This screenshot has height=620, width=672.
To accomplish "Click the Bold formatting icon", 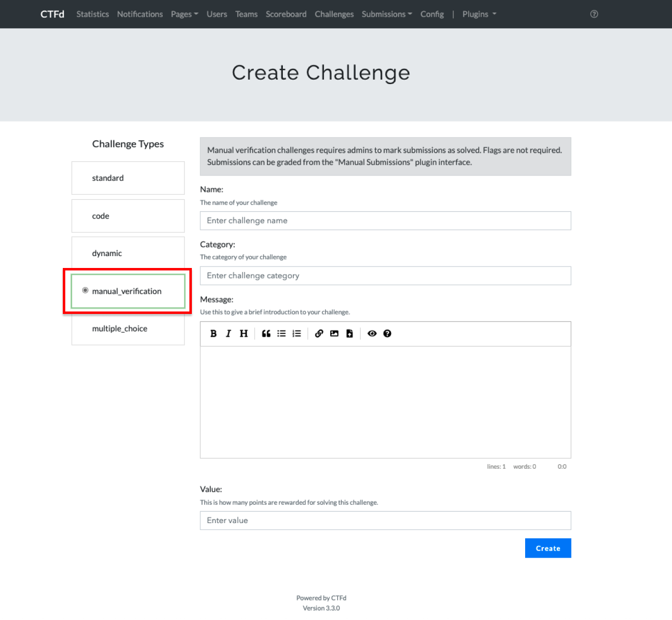I will click(x=214, y=334).
